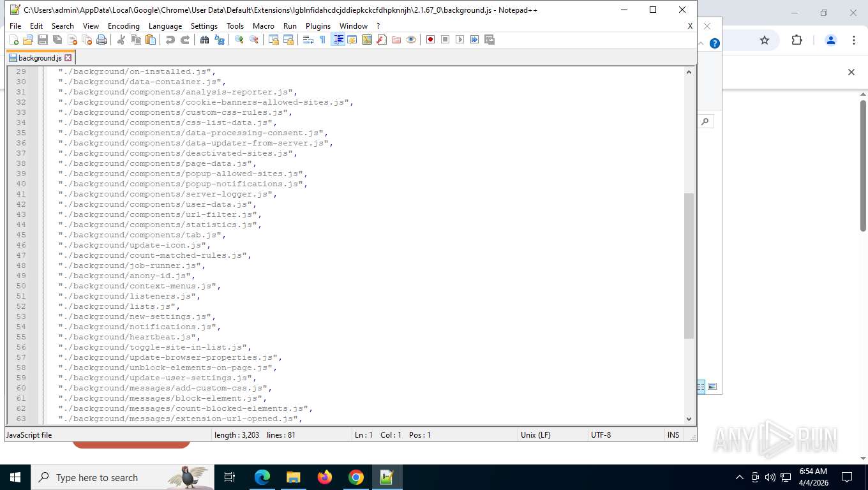Click the Close All toolbar icon
Screen dimensions: 868x490
pyautogui.click(x=86, y=40)
